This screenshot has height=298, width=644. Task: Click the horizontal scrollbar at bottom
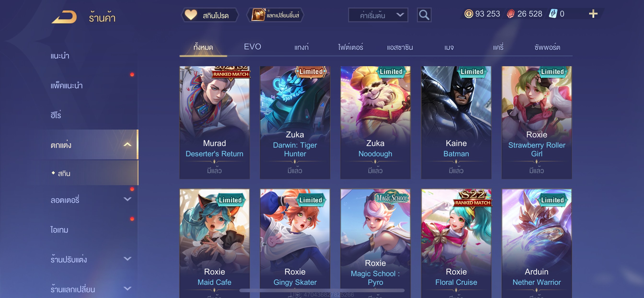click(x=322, y=290)
